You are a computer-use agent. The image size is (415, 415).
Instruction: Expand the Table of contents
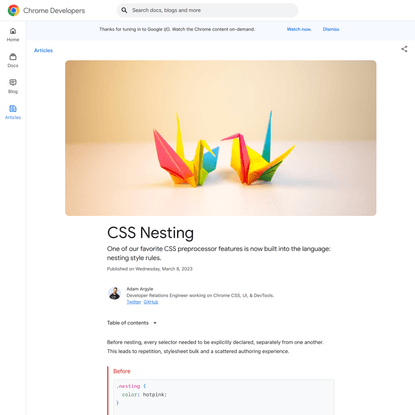tap(132, 323)
